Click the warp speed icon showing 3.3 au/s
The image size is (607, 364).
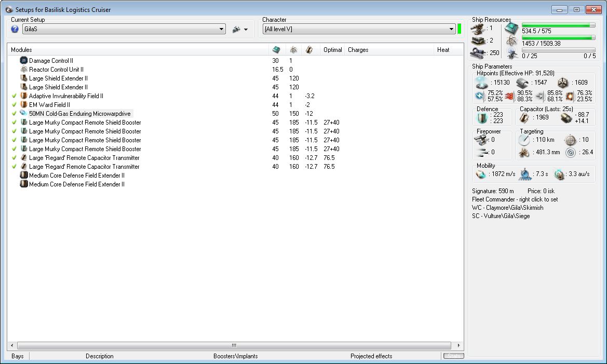[559, 174]
